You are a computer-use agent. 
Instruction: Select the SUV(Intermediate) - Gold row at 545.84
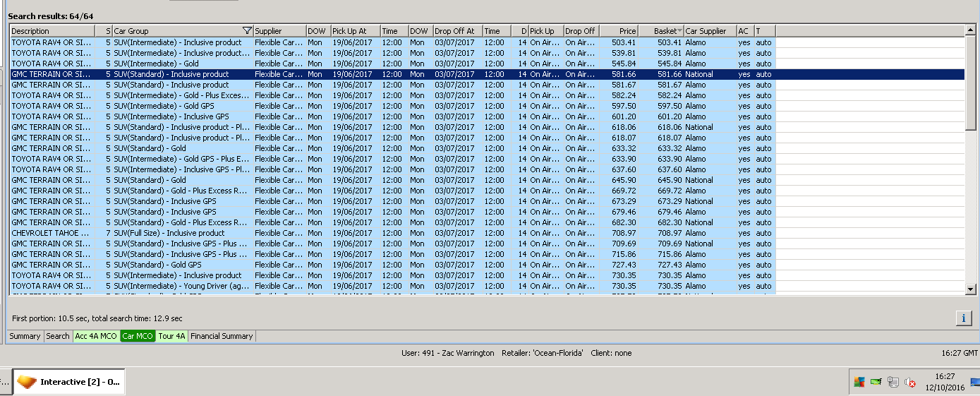[x=392, y=64]
